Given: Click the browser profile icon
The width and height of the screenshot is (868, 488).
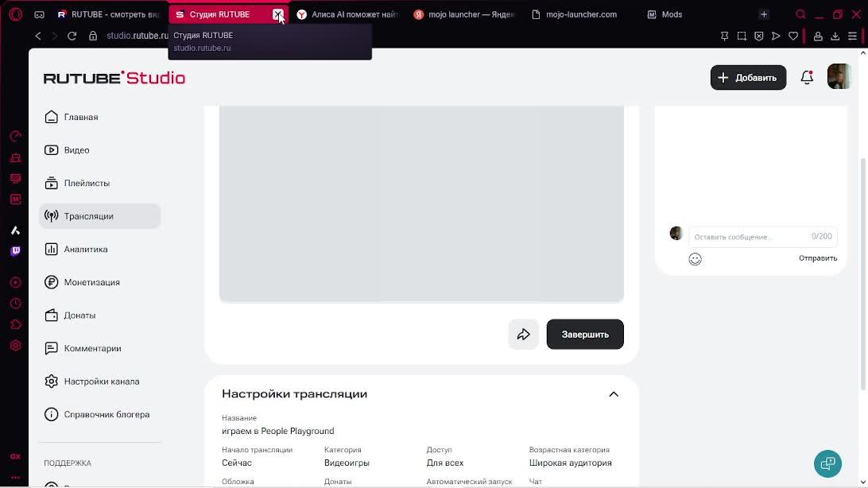Looking at the screenshot, I should [x=818, y=36].
